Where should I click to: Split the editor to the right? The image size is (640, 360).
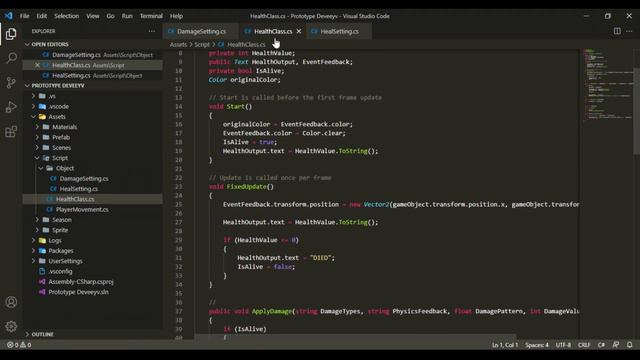[x=617, y=31]
